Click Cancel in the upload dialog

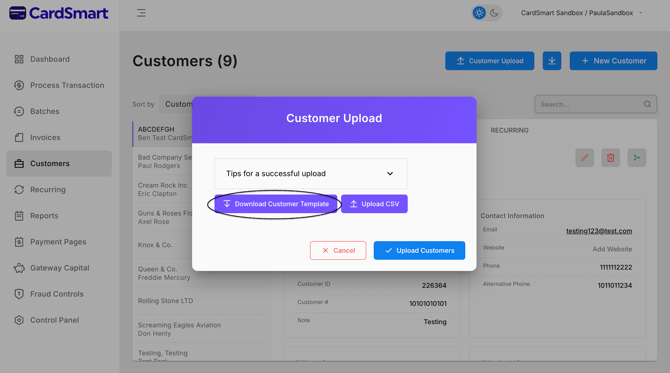pos(338,250)
